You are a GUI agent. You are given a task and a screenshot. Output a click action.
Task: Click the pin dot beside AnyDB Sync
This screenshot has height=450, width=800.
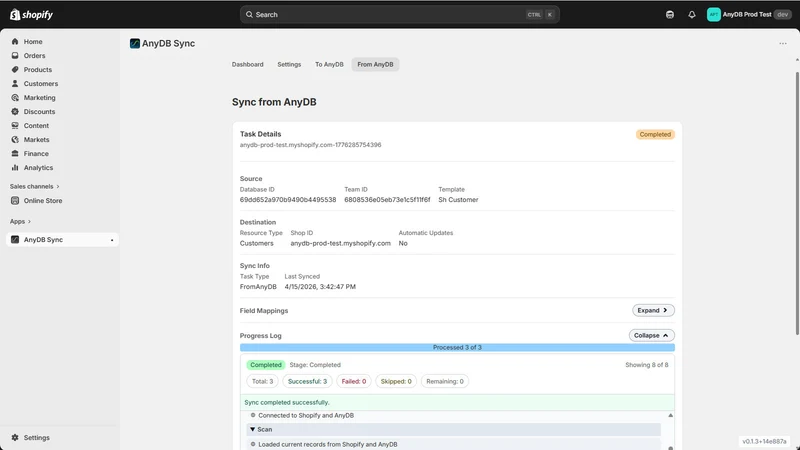[x=112, y=240]
